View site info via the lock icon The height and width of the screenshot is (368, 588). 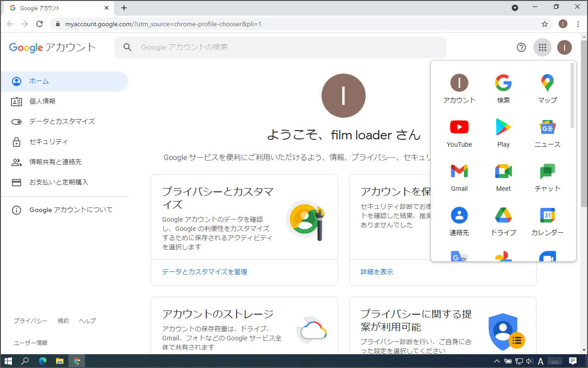click(57, 24)
